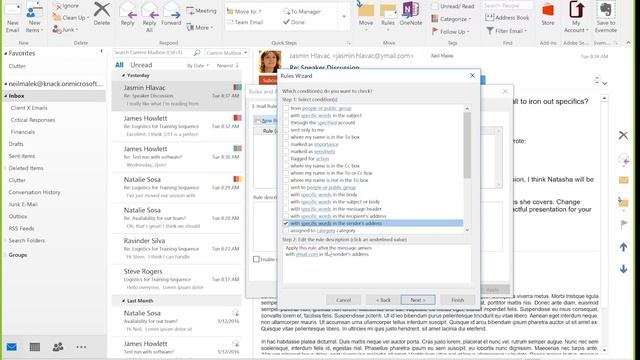Open the Move folder icon in ribbon
Screen dimensions: 640x360
coord(366,16)
